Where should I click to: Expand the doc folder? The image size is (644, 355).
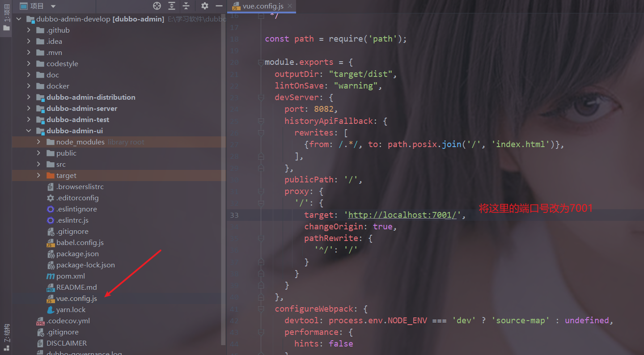coord(29,75)
